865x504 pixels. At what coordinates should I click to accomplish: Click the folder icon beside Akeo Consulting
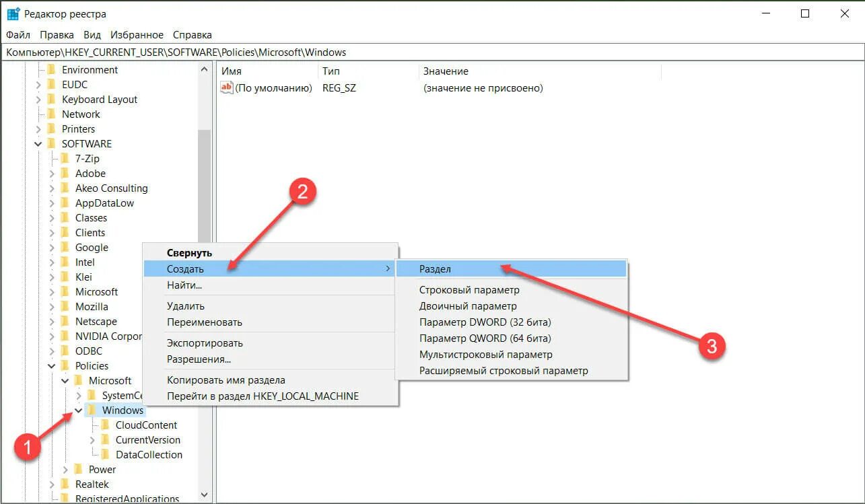65,188
